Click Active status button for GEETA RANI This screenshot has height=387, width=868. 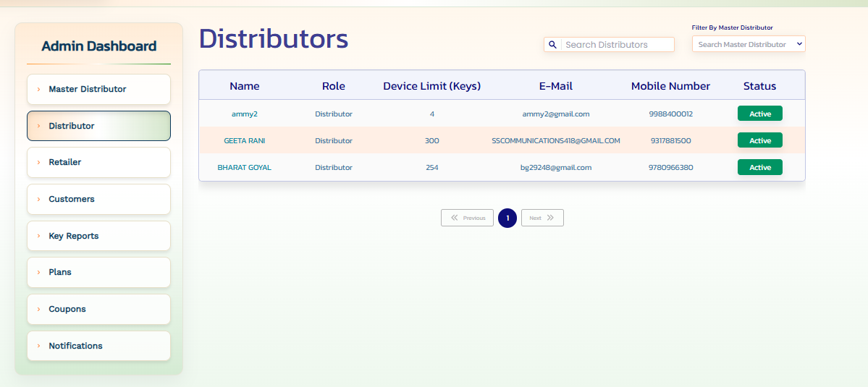tap(759, 140)
